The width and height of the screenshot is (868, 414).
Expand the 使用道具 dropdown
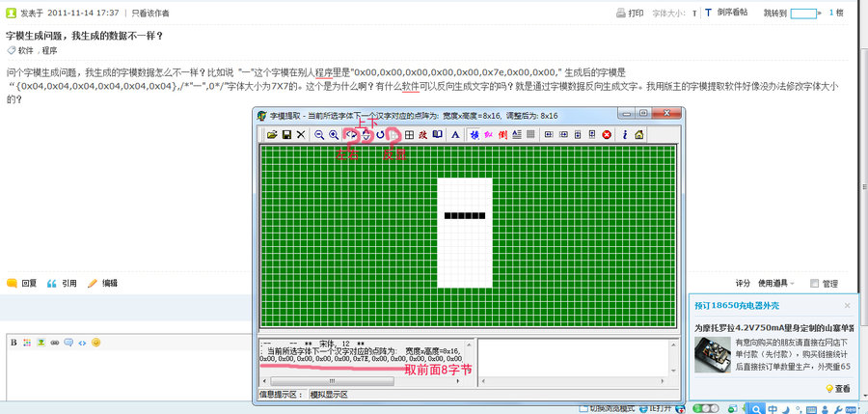[776, 283]
